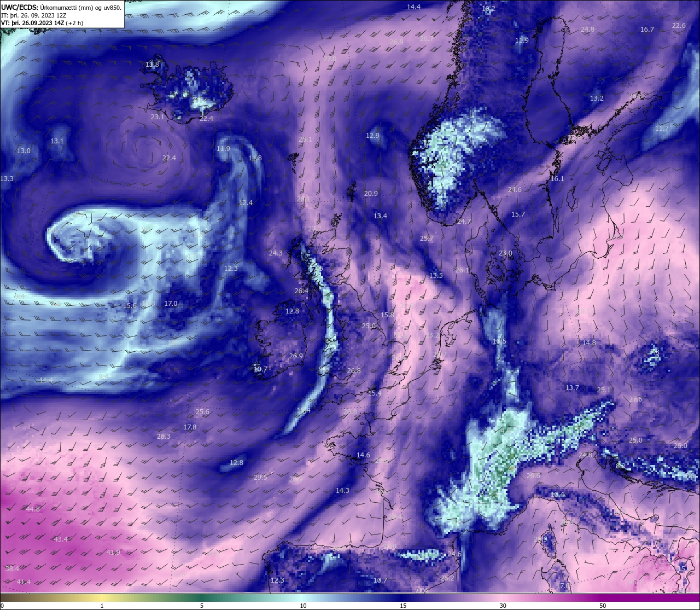Viewport: 700px width, 610px height.
Task: Select the 'VT: þri. 26.09.2023 14Z (+2 h)' line
Action: 42,23
